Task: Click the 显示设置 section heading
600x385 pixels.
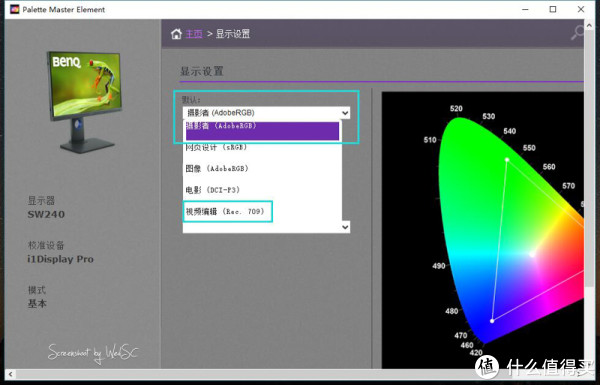Action: pos(202,71)
